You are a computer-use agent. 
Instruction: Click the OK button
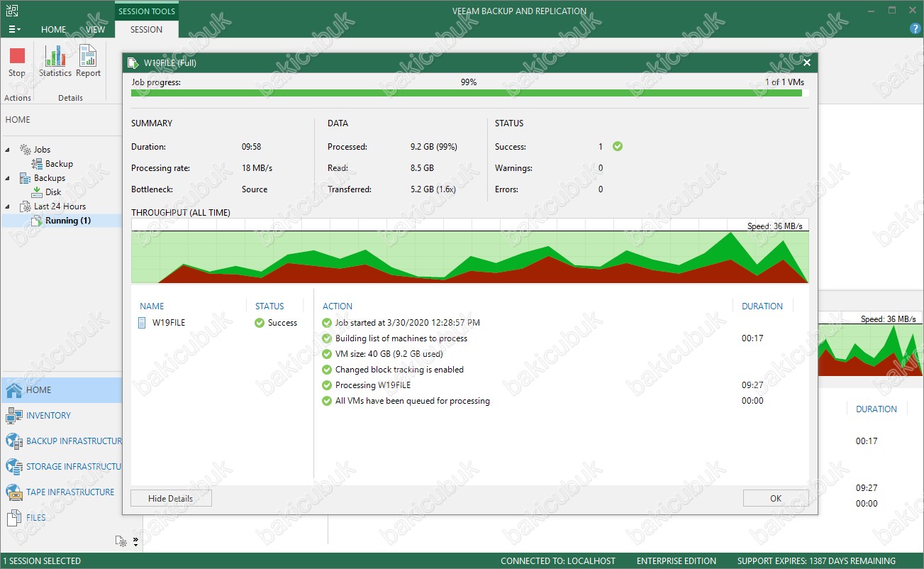coord(776,499)
